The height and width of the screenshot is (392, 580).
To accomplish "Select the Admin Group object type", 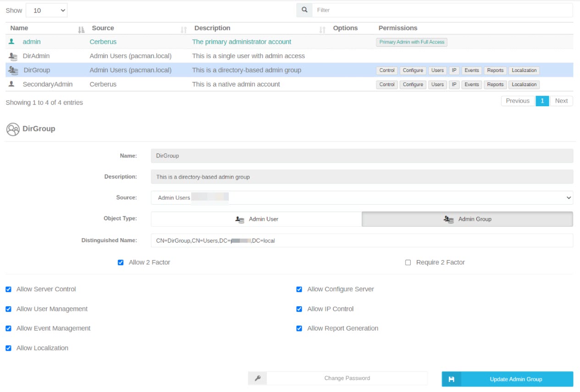I will click(466, 219).
